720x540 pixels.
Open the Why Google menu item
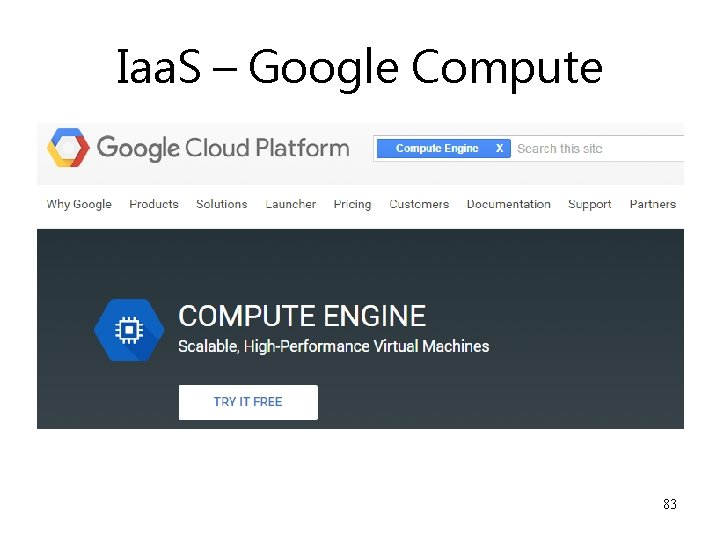79,204
